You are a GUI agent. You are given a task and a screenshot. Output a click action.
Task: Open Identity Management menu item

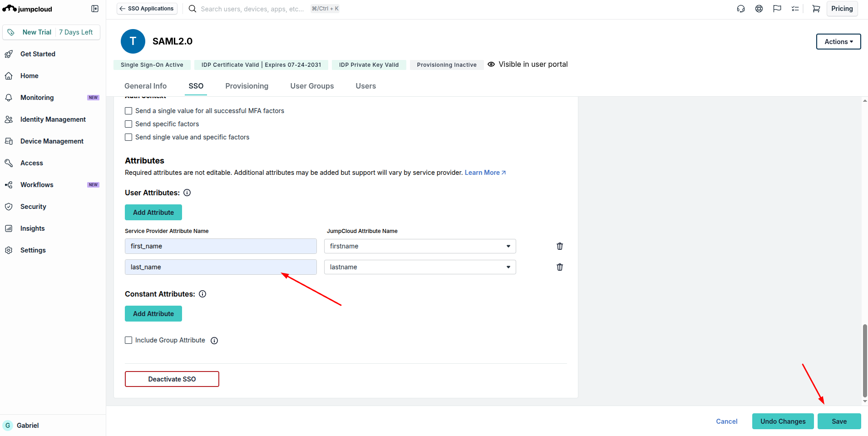coord(53,119)
